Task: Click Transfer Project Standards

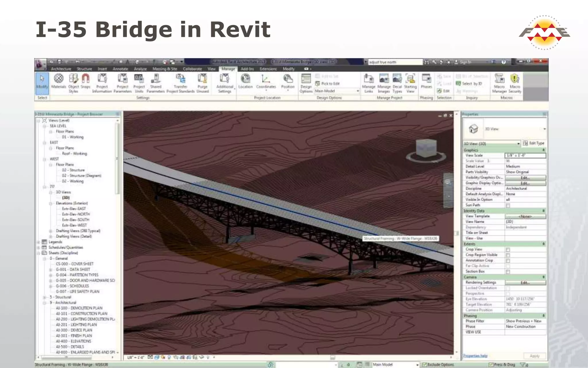Action: (181, 83)
